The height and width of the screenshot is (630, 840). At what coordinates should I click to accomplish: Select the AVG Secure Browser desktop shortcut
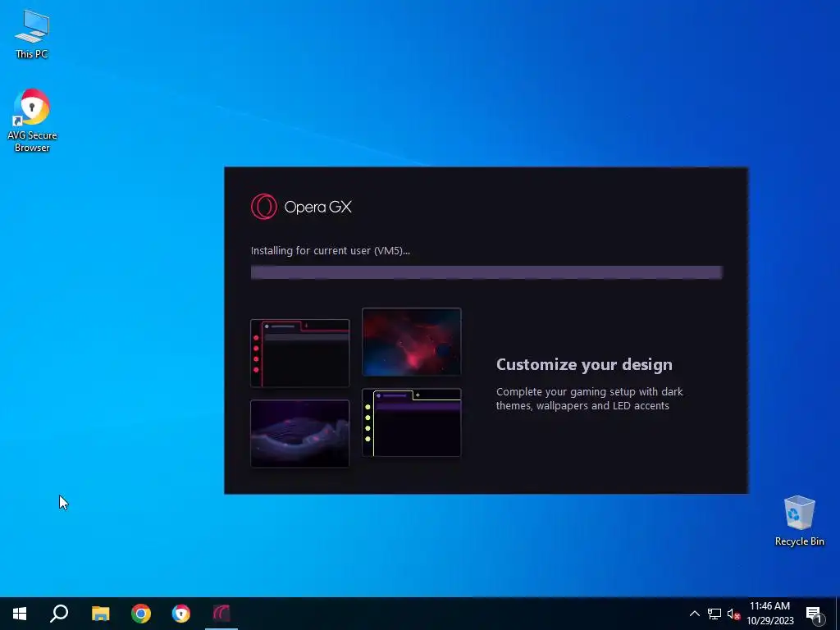pyautogui.click(x=32, y=121)
